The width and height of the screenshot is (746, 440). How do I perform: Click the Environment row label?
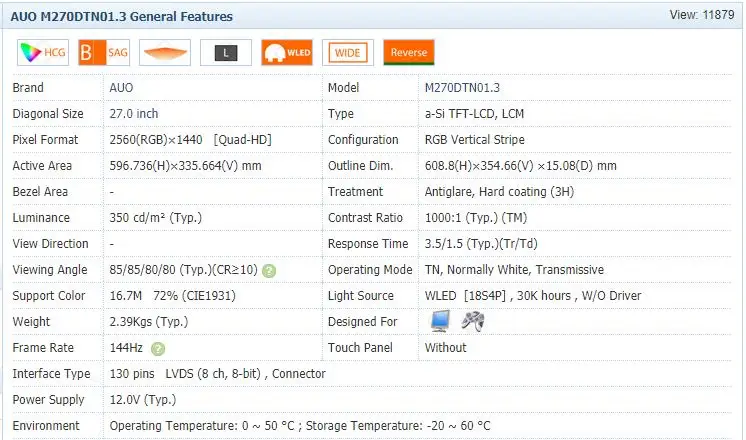pyautogui.click(x=46, y=426)
